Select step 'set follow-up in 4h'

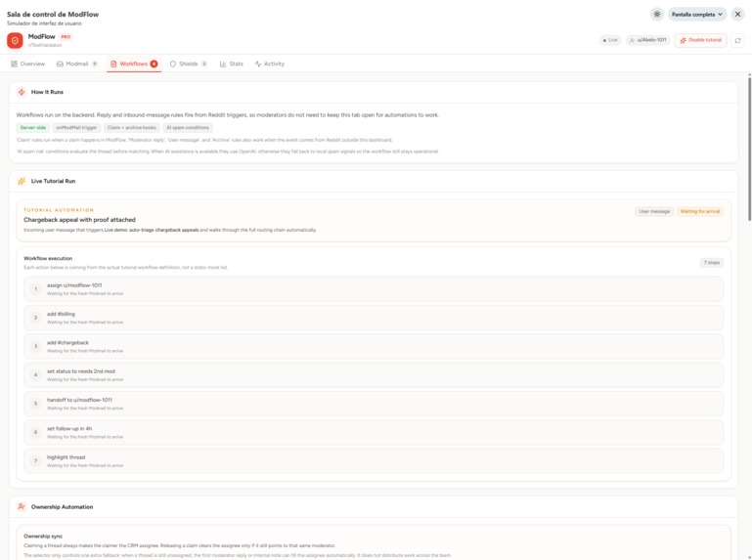[374, 433]
